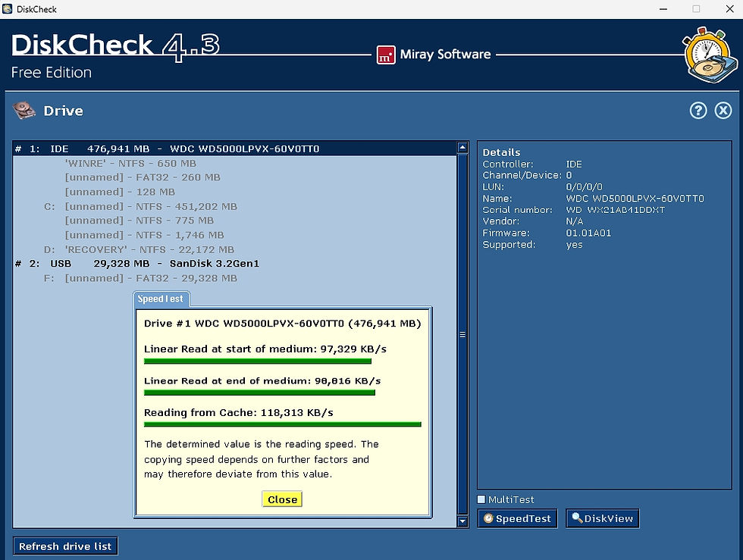Close the Speed Test popup

point(282,499)
